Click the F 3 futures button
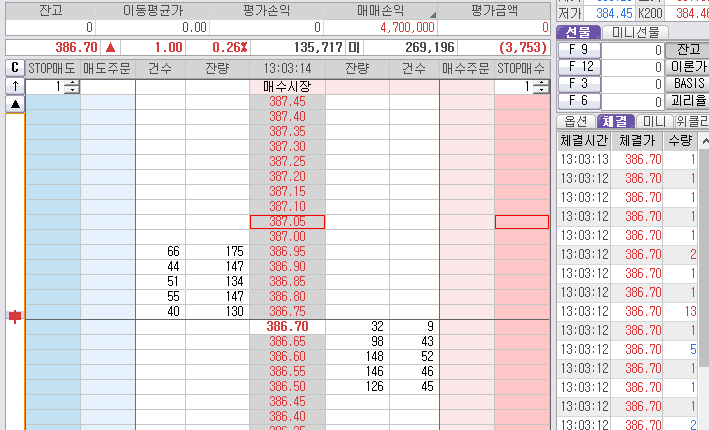The image size is (709, 430). [x=579, y=84]
